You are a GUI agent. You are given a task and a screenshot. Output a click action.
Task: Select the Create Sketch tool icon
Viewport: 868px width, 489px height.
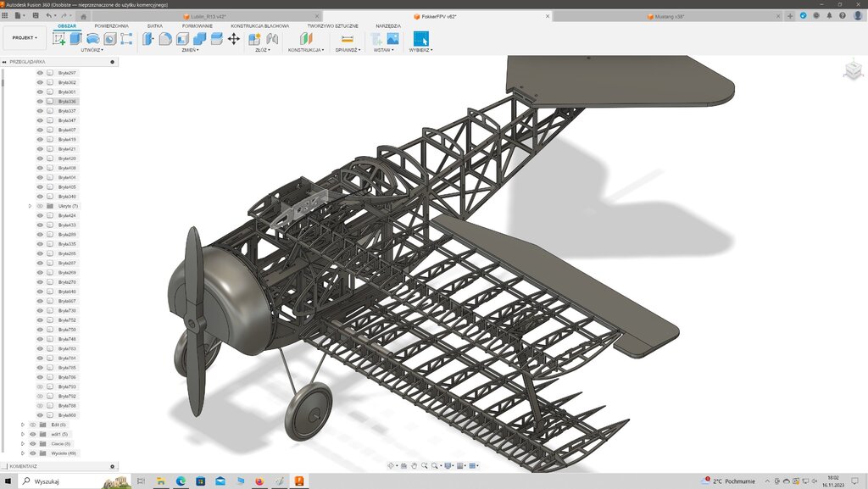coord(59,38)
